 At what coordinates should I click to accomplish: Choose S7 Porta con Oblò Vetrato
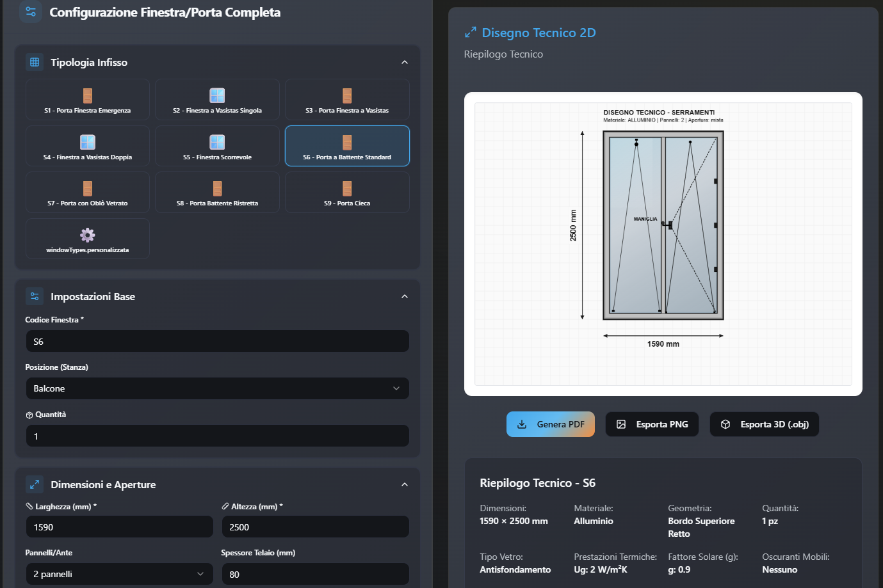pyautogui.click(x=88, y=193)
